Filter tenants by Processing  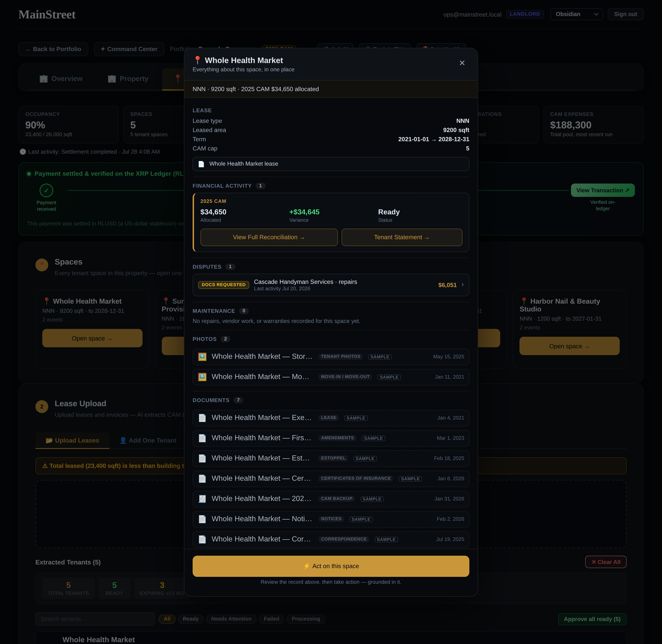coord(306,619)
